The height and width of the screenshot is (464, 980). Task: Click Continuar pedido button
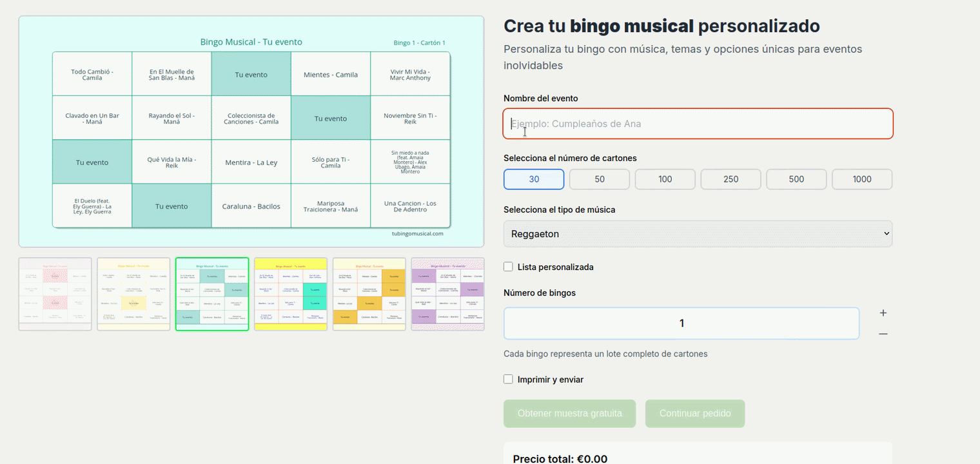695,414
